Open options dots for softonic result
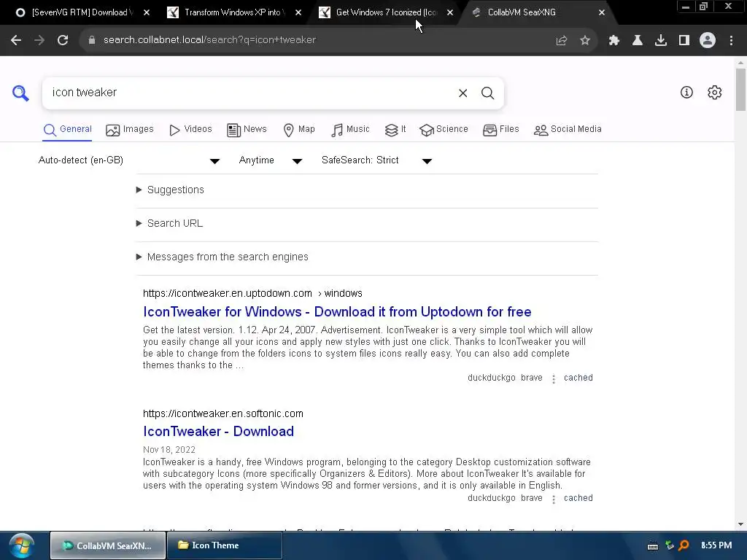747x560 pixels. [554, 499]
